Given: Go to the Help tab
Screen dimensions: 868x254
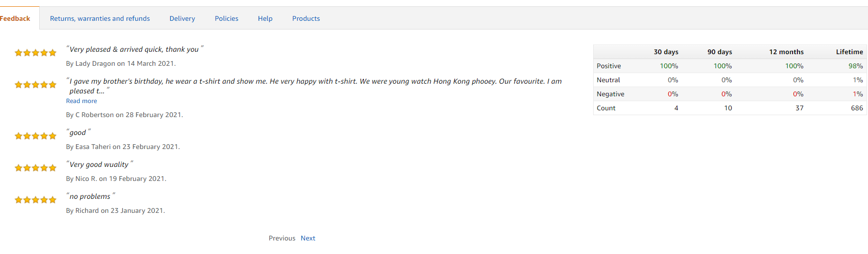Looking at the screenshot, I should point(265,18).
